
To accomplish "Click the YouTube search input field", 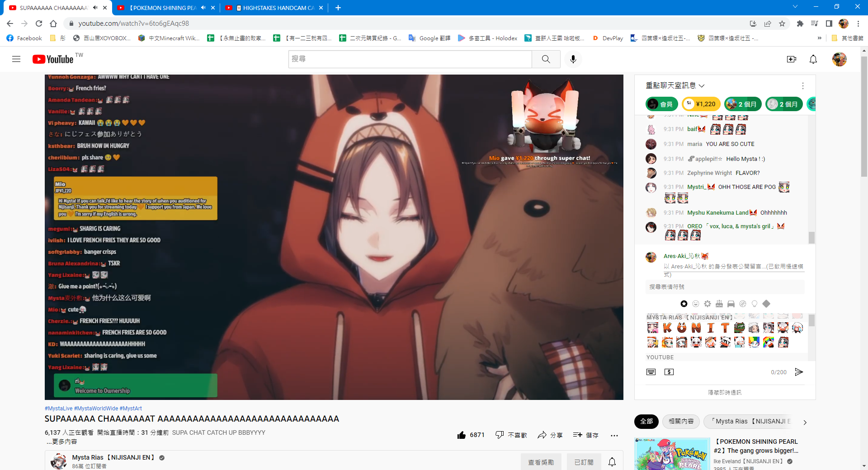I will click(410, 59).
